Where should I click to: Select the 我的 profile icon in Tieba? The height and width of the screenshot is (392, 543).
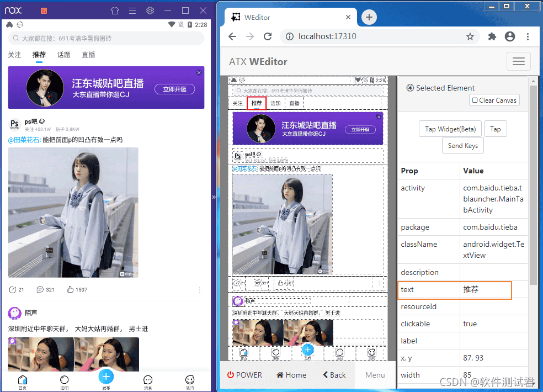point(190,381)
